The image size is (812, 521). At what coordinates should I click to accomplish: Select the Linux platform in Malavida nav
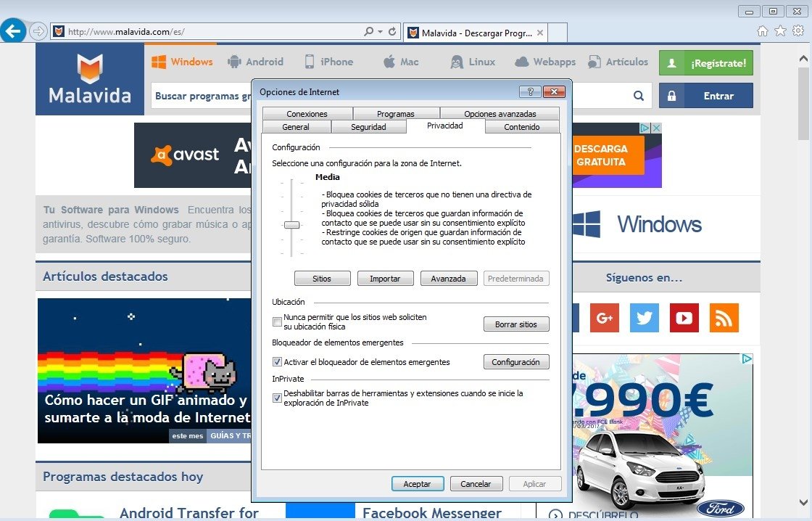tap(473, 62)
